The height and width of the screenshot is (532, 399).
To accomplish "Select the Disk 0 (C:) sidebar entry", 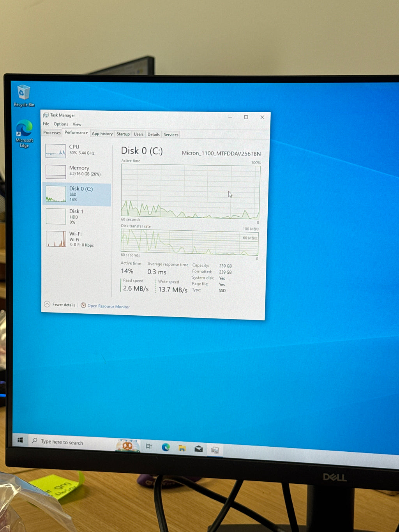I will point(76,194).
